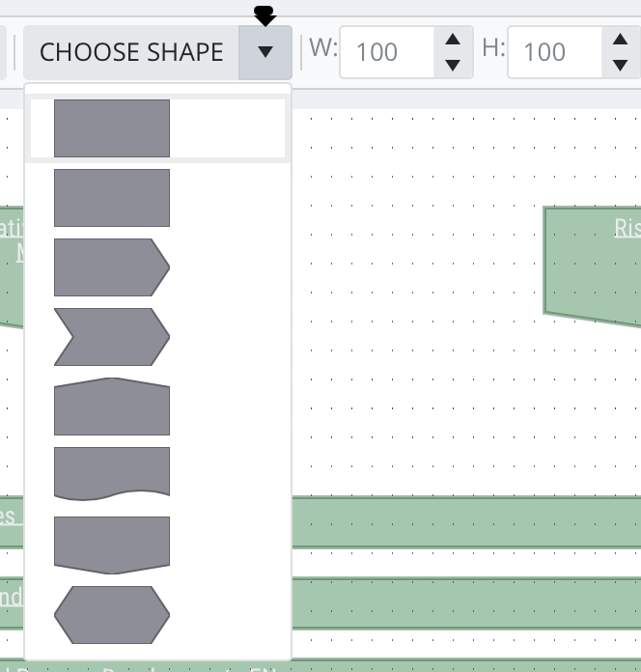Decrease width using down arrow
641x672 pixels.
452,66
